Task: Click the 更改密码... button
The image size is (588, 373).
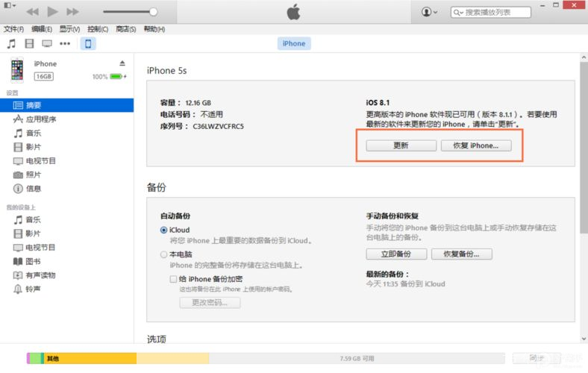Action: click(x=210, y=303)
